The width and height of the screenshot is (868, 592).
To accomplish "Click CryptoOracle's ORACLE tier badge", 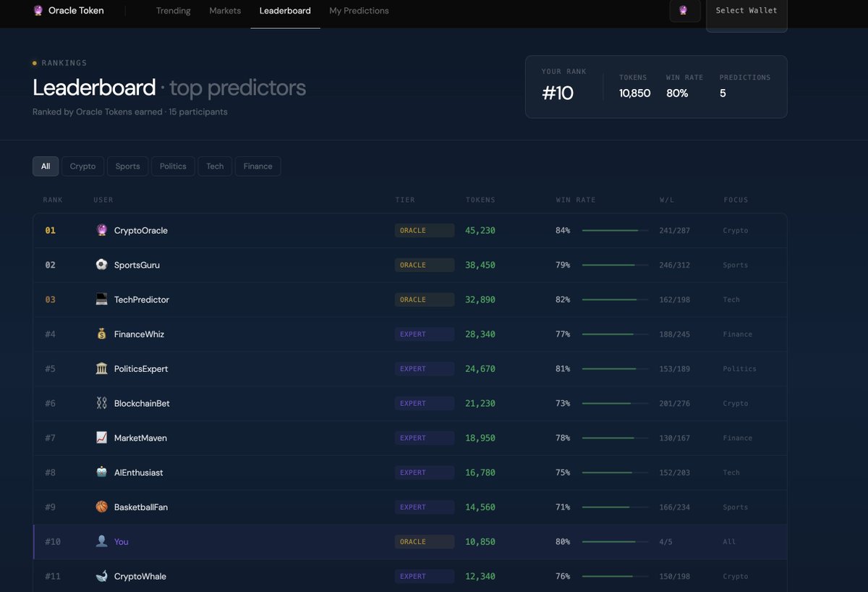I will pyautogui.click(x=425, y=230).
